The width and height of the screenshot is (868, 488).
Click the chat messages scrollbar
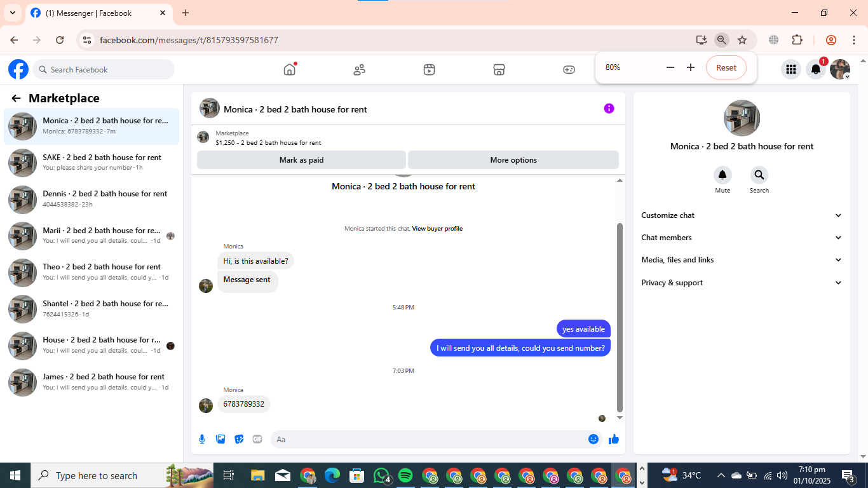click(x=620, y=318)
